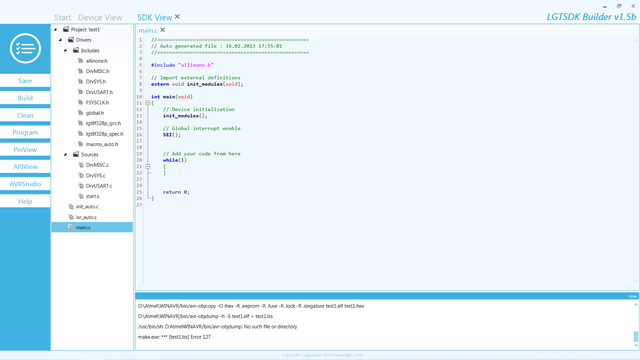Click the checklist logo icon

[x=25, y=49]
